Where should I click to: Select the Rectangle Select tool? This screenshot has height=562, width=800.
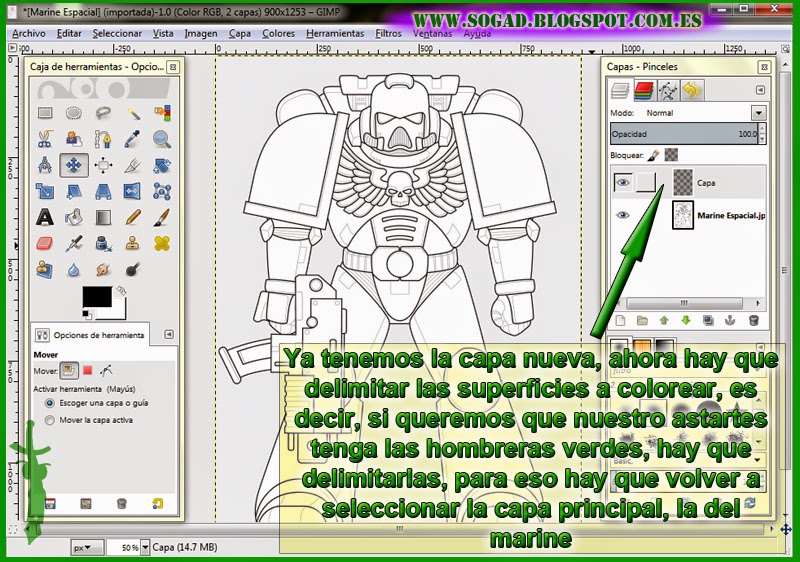tap(45, 113)
